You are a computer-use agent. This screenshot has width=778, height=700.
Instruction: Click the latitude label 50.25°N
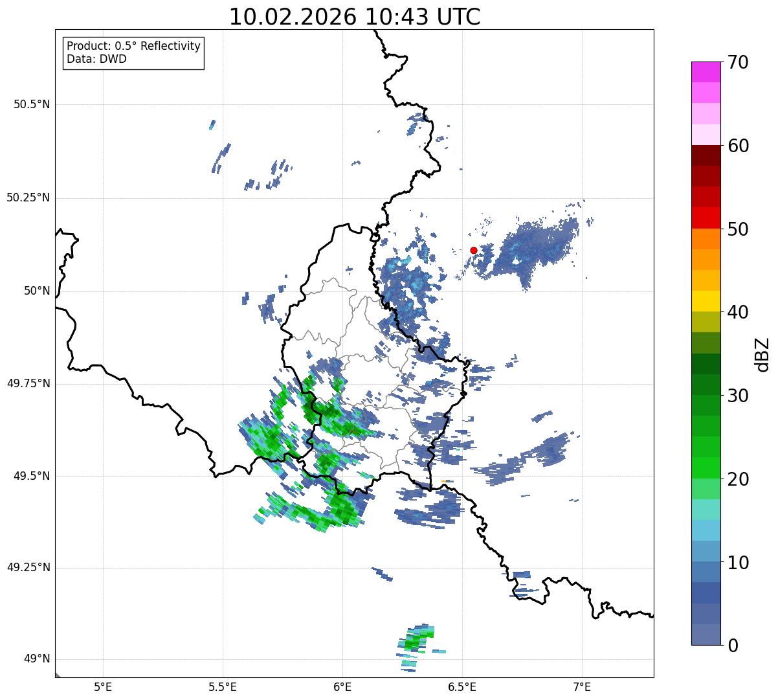[x=28, y=198]
